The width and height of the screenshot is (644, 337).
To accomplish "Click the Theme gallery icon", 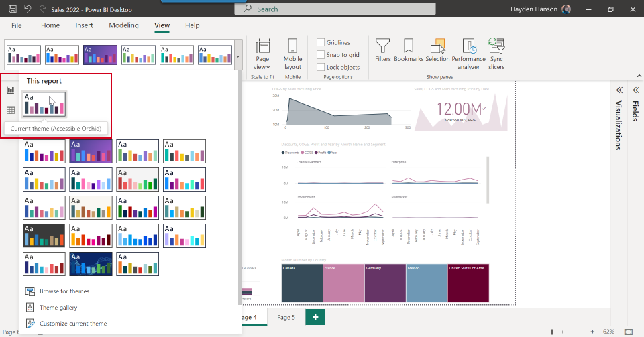I will [x=30, y=308].
